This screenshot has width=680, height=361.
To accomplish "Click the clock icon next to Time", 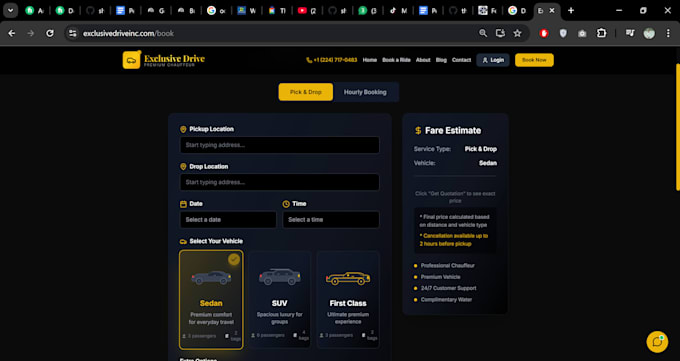I will [286, 204].
